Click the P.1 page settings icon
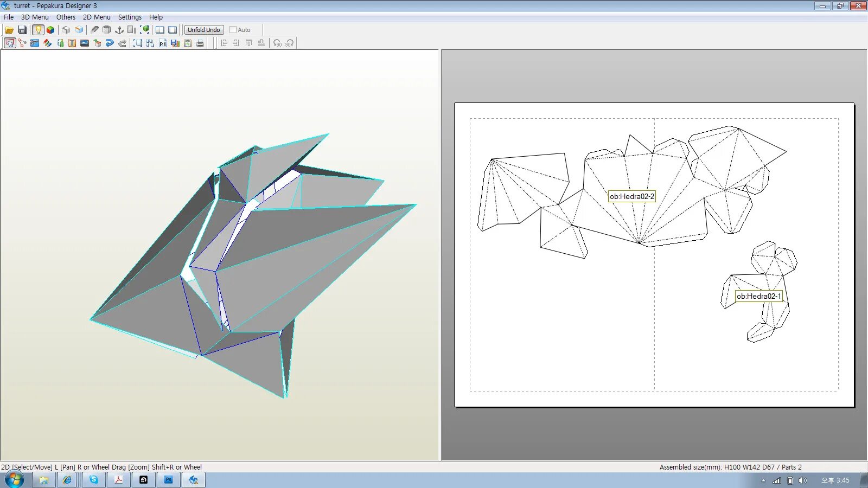This screenshot has width=868, height=488. [163, 43]
